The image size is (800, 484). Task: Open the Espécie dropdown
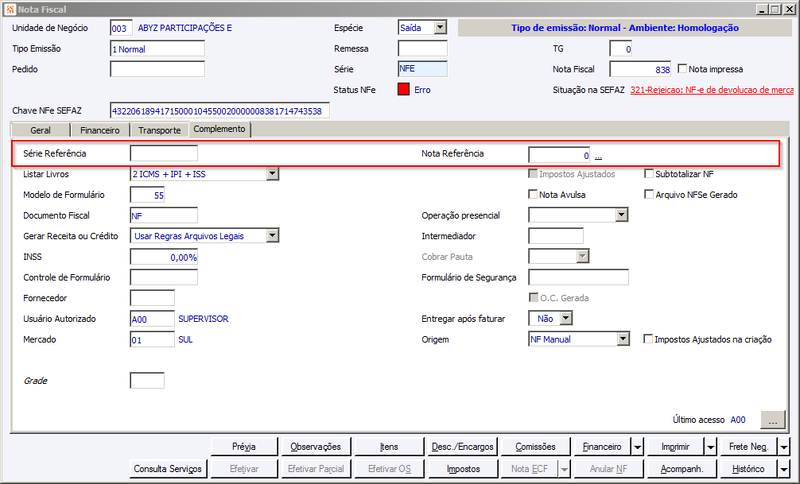coord(440,28)
